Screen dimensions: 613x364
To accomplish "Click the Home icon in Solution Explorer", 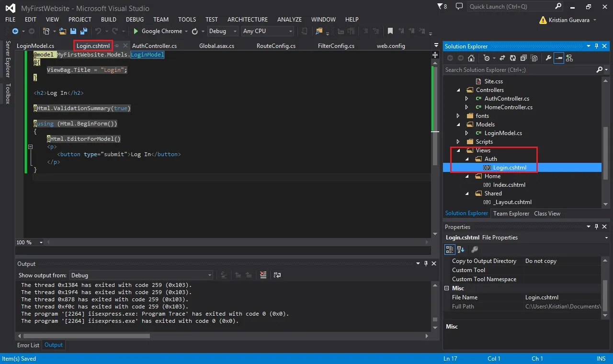I will [x=471, y=58].
